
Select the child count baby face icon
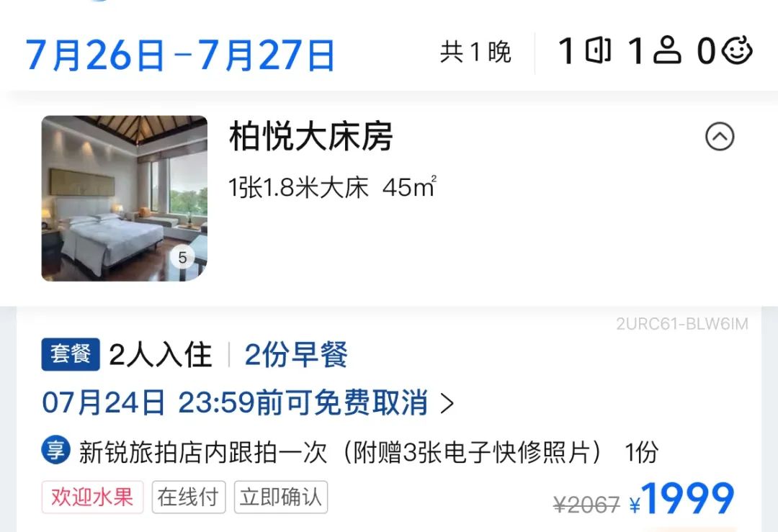pyautogui.click(x=737, y=50)
